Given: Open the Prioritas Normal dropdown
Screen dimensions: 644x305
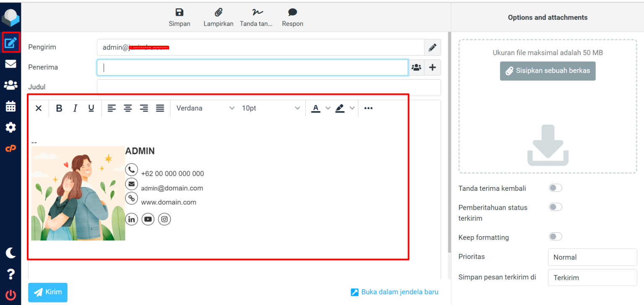Looking at the screenshot, I should 592,257.
